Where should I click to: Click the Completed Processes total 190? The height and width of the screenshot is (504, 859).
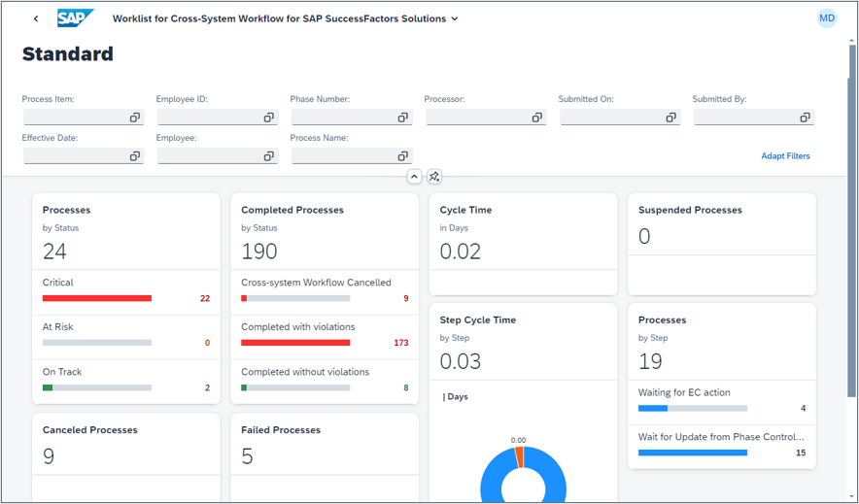click(x=259, y=252)
